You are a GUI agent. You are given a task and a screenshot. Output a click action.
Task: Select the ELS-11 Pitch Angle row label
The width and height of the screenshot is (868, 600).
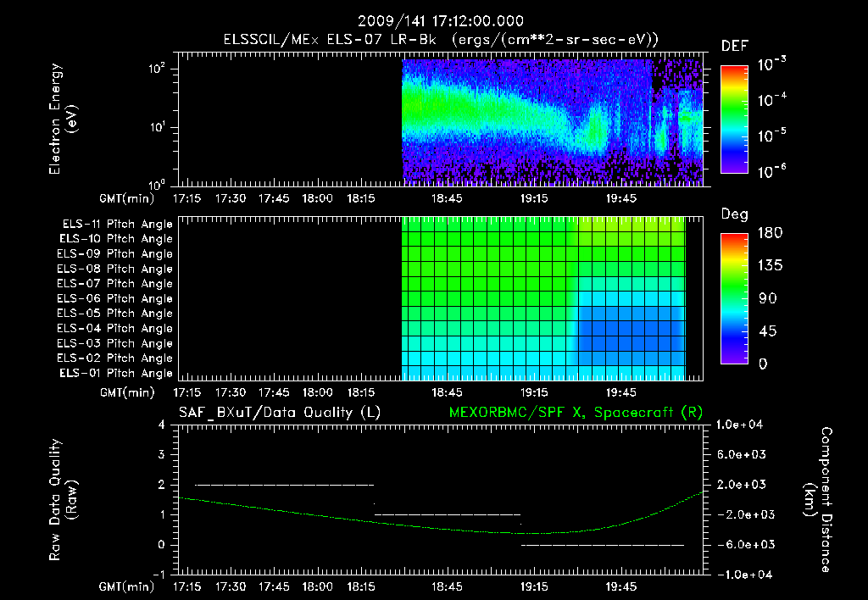coord(117,225)
